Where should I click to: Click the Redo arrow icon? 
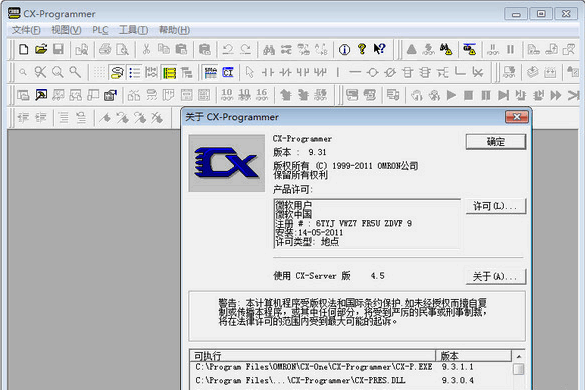(x=245, y=49)
